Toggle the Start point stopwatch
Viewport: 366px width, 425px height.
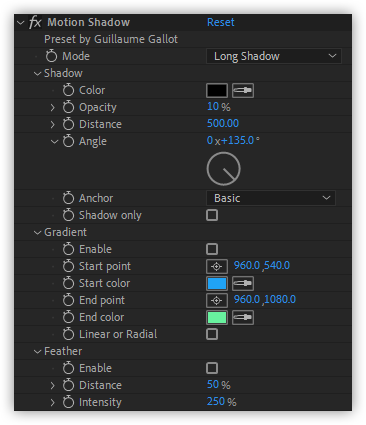point(68,266)
